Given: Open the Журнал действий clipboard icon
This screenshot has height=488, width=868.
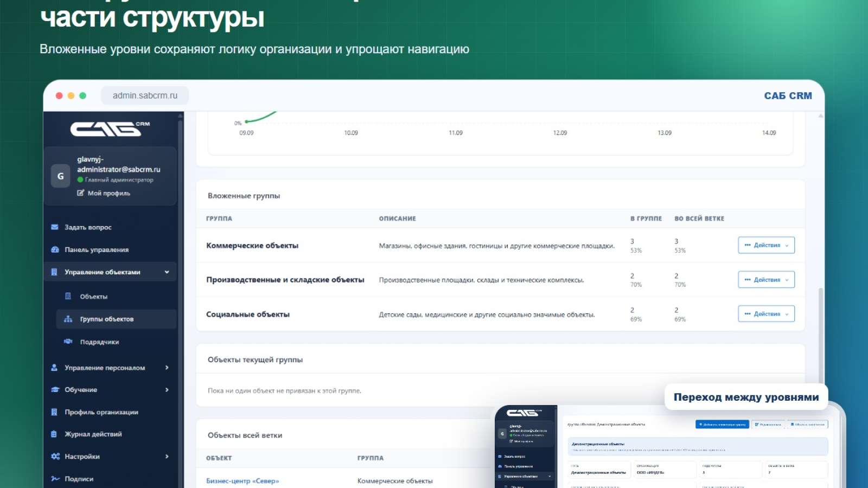Looking at the screenshot, I should (54, 434).
